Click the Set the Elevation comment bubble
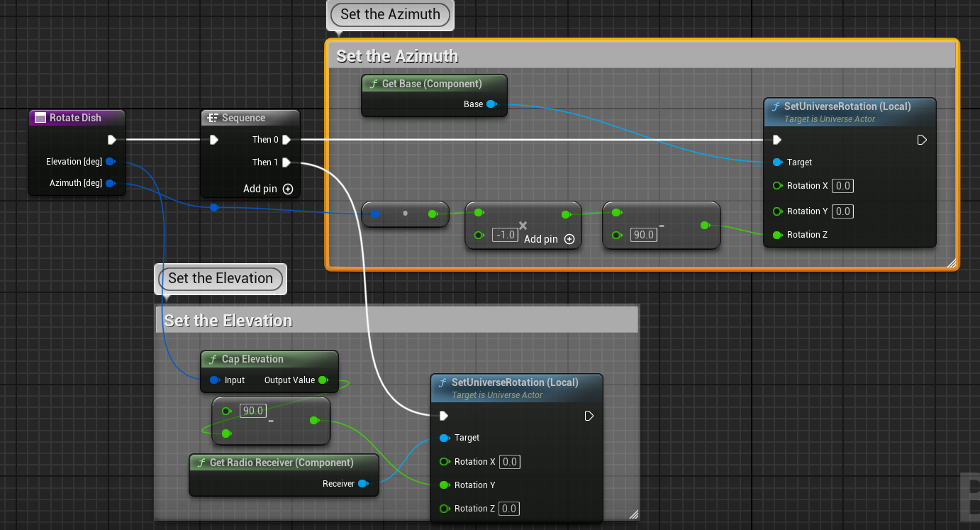Screen dimensions: 980x530 (x=221, y=278)
